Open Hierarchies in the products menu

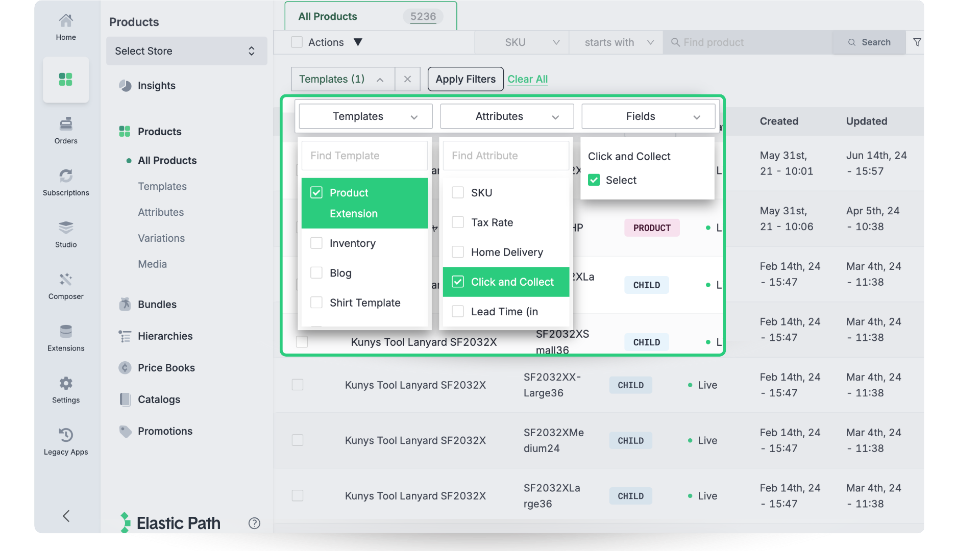coord(165,336)
